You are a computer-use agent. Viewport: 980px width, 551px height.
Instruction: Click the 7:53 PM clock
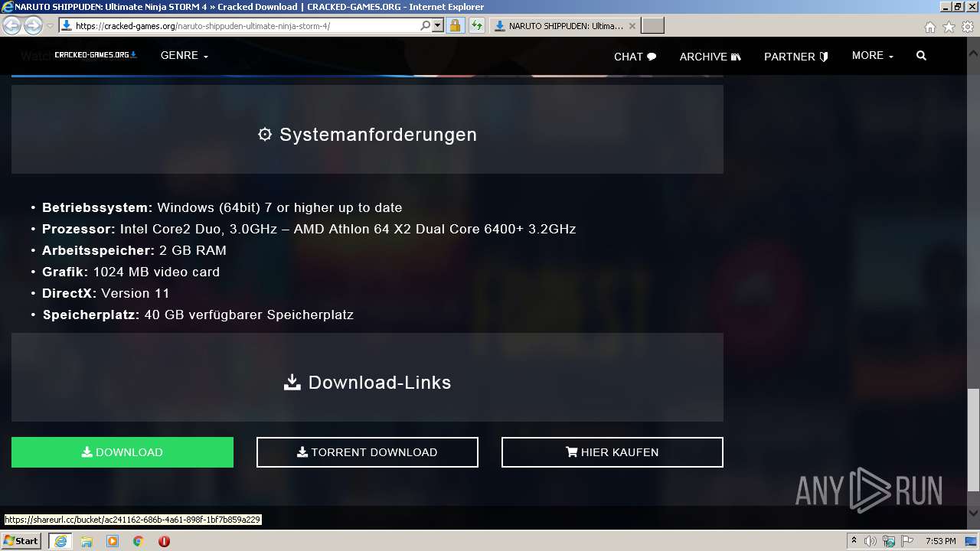(941, 541)
